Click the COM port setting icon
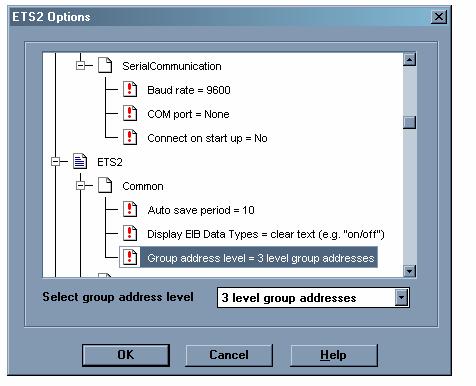Screen dimensions: 476x386 (x=130, y=114)
